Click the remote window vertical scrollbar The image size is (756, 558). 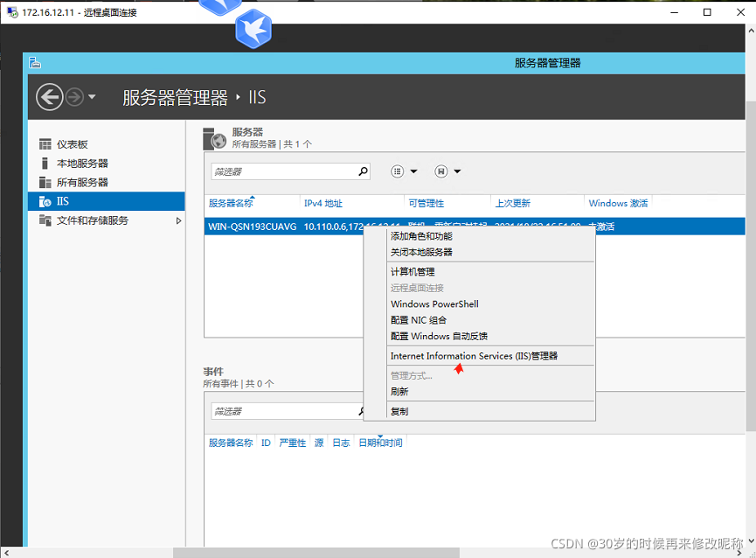pyautogui.click(x=751, y=265)
